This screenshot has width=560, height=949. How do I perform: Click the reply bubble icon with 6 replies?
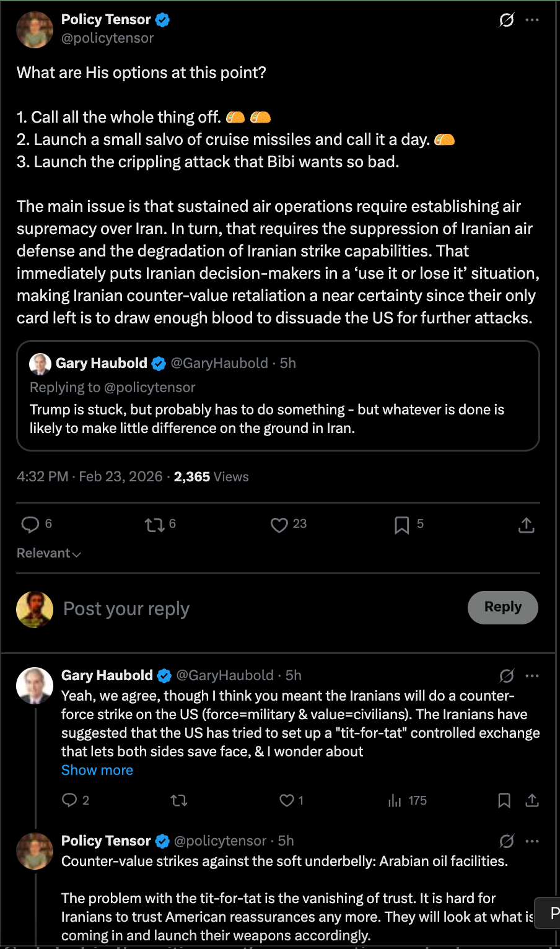point(30,525)
